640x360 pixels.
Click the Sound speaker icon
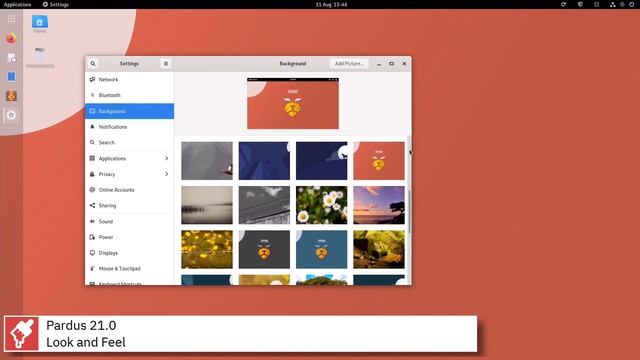92,221
